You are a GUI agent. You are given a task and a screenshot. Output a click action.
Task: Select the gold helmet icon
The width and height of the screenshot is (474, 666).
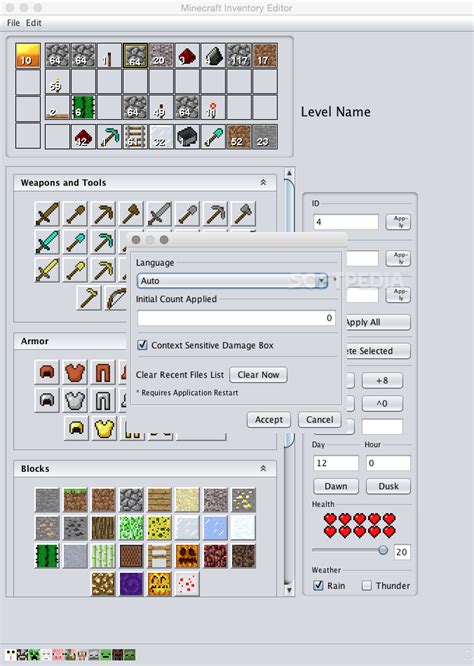click(76, 428)
